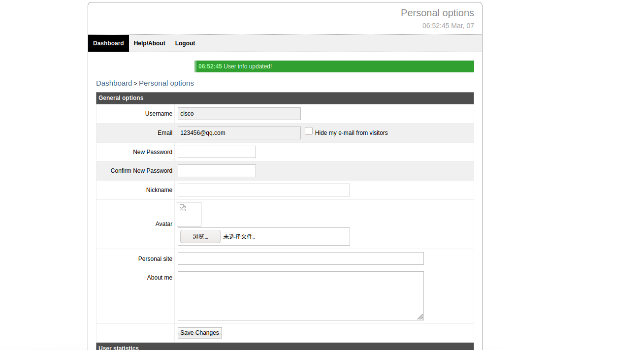This screenshot has height=350, width=644.
Task: Click Logout in the navigation bar
Action: pos(185,43)
